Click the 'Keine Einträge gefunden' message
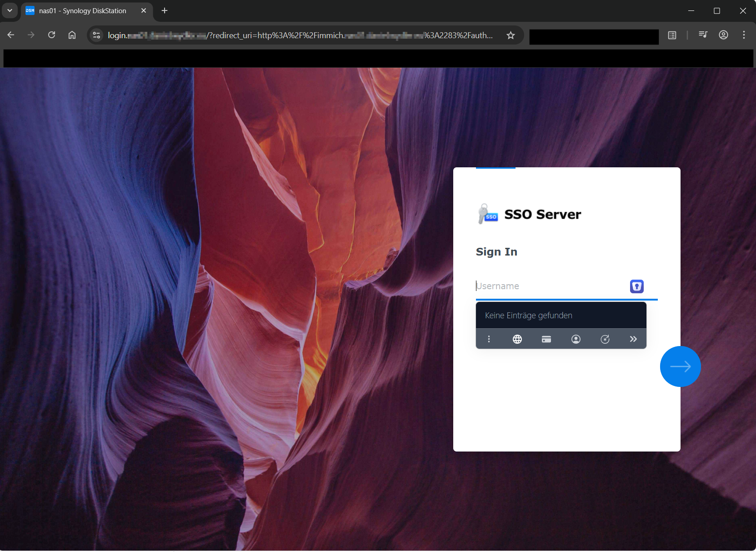This screenshot has height=552, width=756. (x=529, y=316)
